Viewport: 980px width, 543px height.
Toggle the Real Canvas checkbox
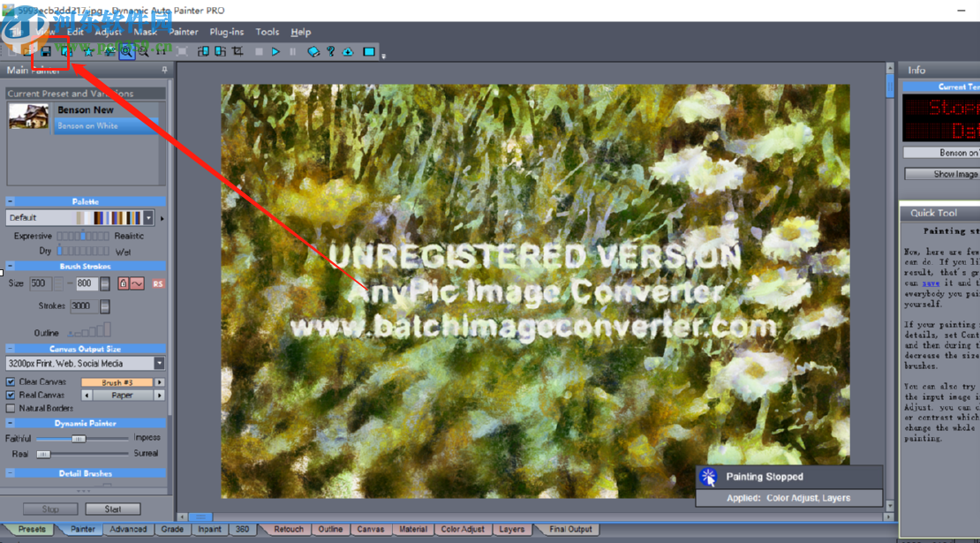point(11,395)
